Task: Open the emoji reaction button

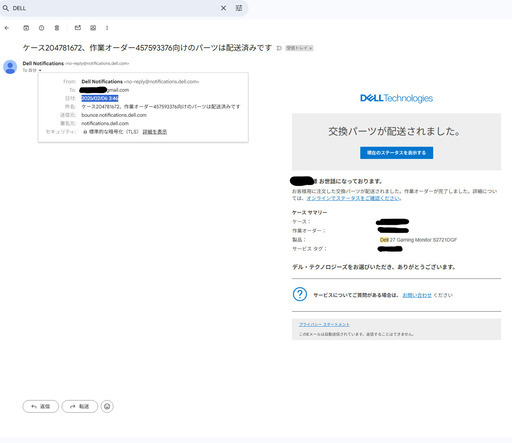Action: (107, 406)
